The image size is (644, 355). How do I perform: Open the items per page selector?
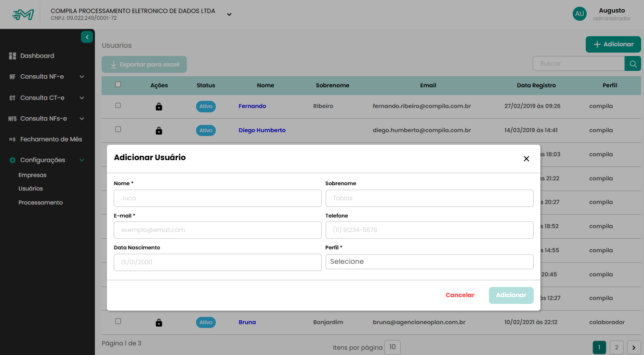(393, 347)
